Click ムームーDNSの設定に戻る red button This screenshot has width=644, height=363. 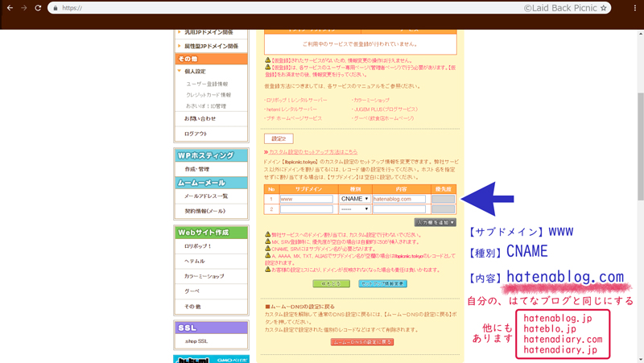pyautogui.click(x=361, y=342)
